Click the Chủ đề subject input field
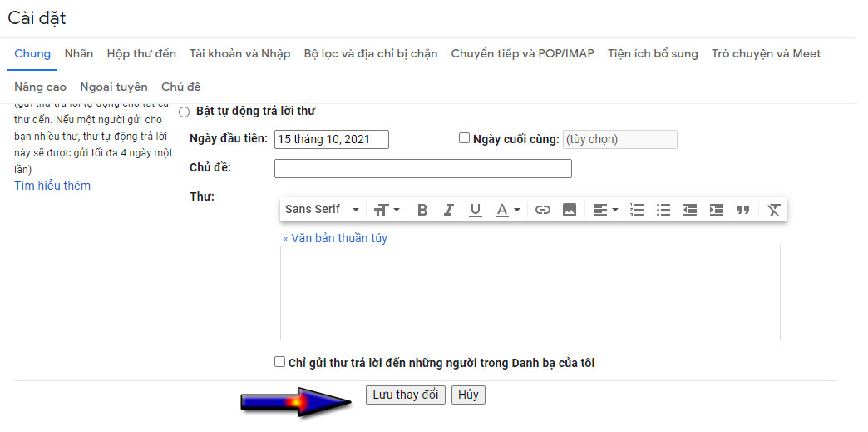868x432 pixels. (423, 169)
